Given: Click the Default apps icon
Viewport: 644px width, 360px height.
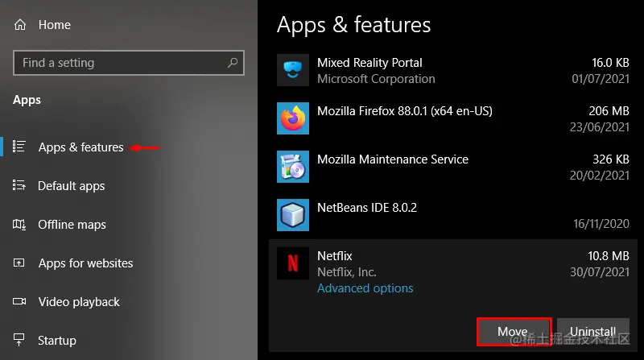Looking at the screenshot, I should click(x=19, y=185).
